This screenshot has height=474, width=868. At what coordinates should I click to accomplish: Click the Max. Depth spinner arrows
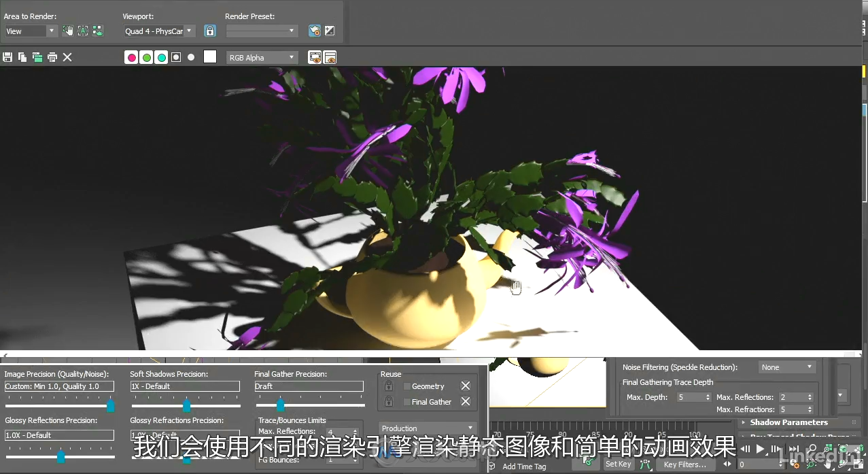click(708, 397)
